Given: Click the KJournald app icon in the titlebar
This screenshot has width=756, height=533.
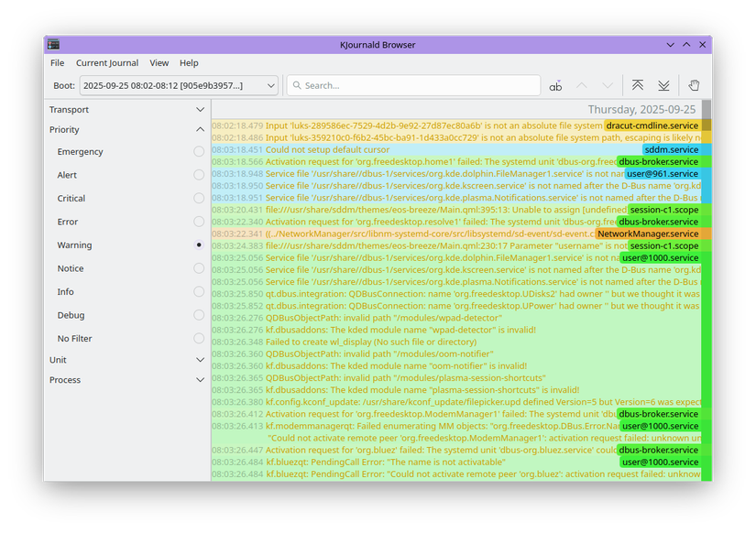Looking at the screenshot, I should pos(52,43).
